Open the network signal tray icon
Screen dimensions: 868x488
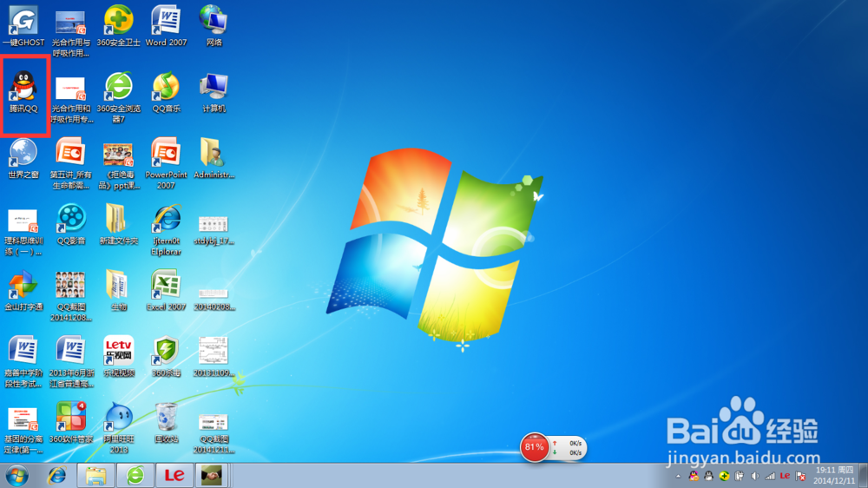[x=770, y=476]
